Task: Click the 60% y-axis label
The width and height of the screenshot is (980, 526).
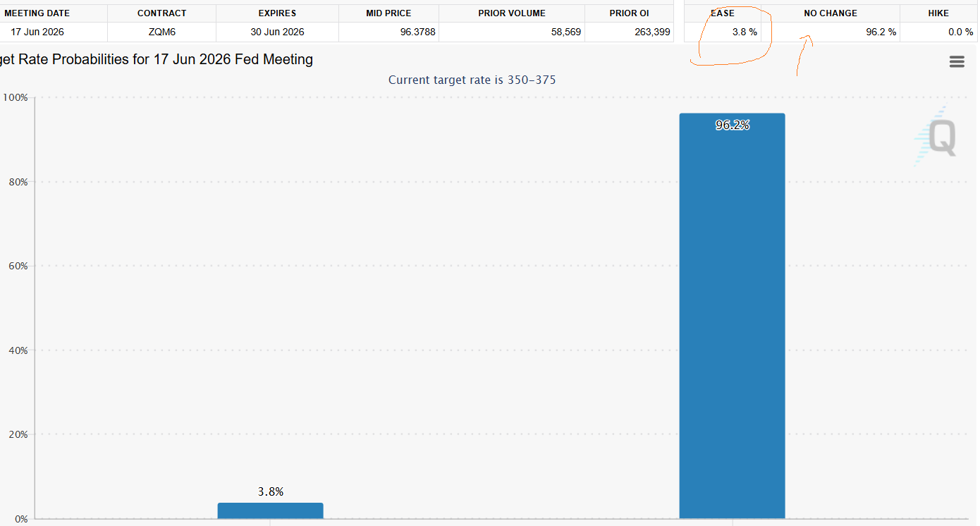Action: [18, 266]
